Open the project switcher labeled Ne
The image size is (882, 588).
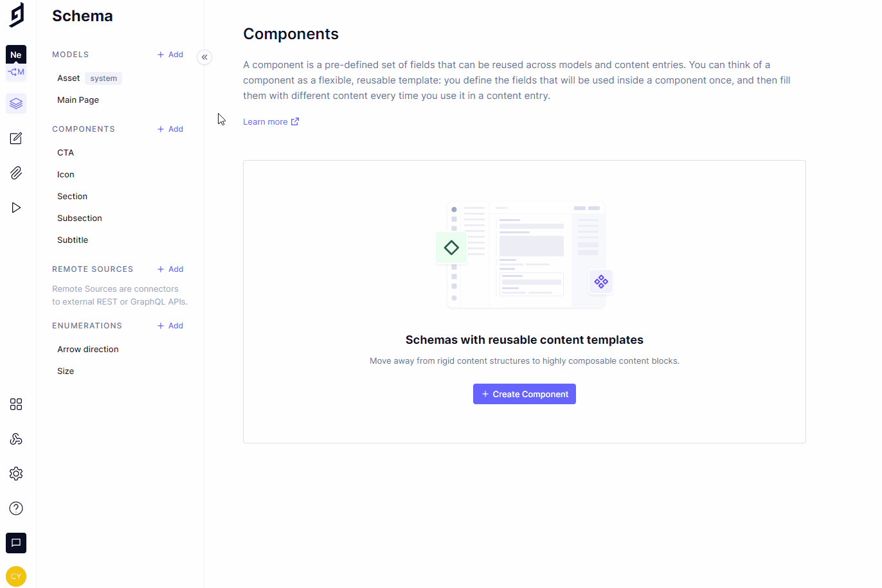[16, 55]
